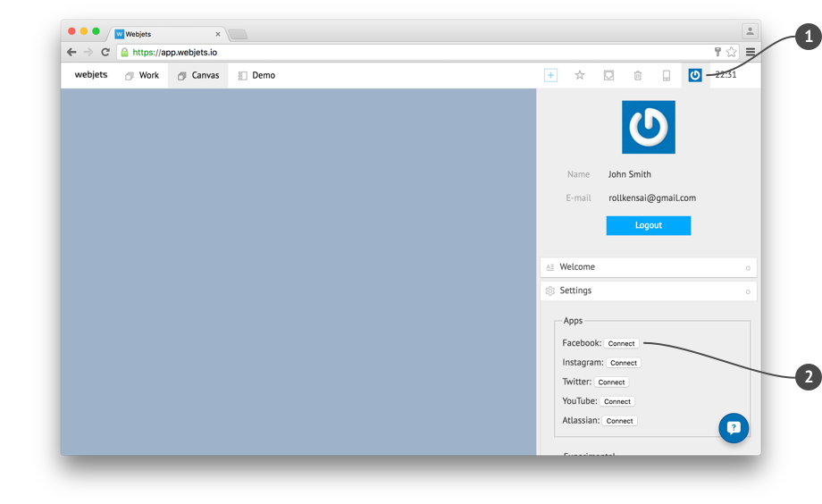Toggle the mobile device view icon
This screenshot has width=822, height=504.
tap(667, 76)
